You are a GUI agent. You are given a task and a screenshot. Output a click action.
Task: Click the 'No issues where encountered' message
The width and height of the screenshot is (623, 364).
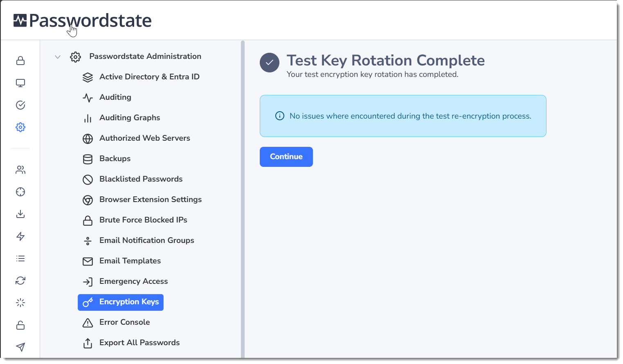410,116
